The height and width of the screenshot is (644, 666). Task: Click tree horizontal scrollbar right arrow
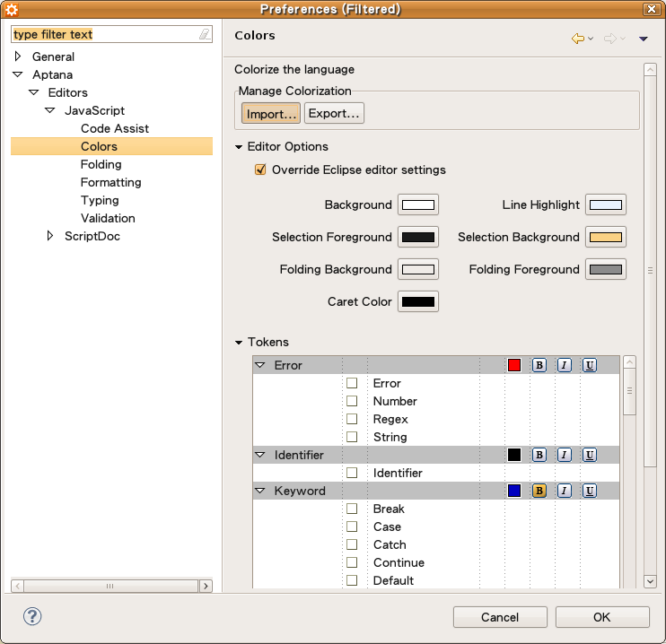pos(206,587)
